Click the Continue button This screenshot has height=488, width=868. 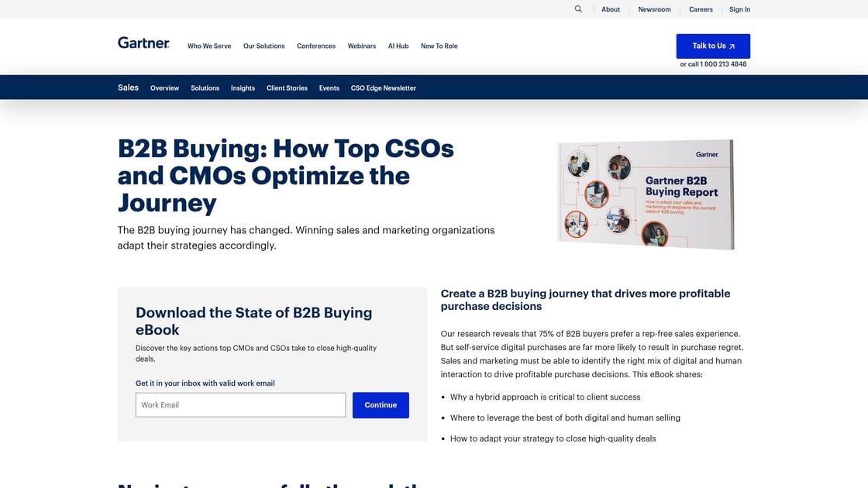click(x=381, y=405)
